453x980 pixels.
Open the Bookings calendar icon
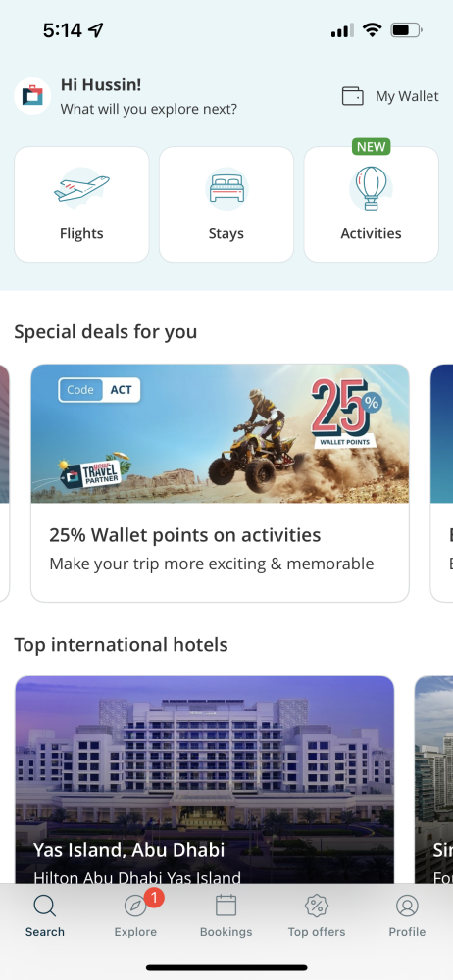[x=226, y=905]
